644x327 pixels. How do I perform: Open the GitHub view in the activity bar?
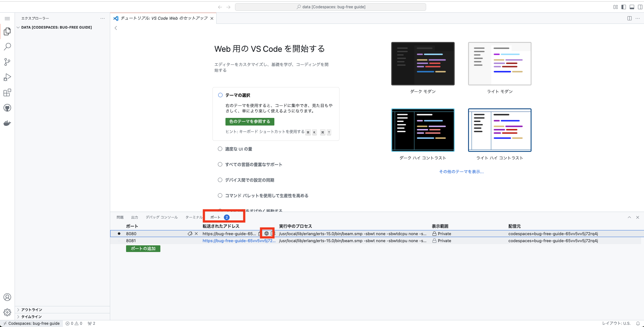click(x=7, y=108)
